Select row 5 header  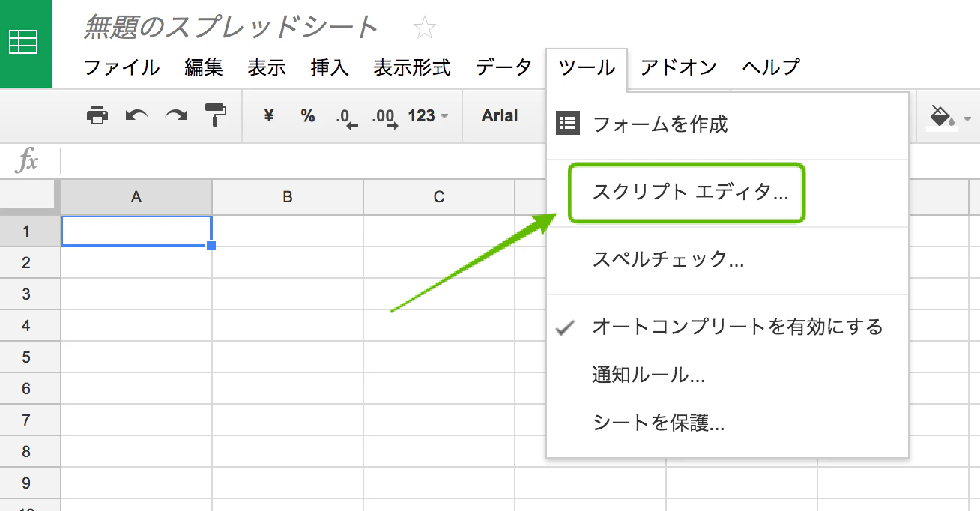click(27, 357)
